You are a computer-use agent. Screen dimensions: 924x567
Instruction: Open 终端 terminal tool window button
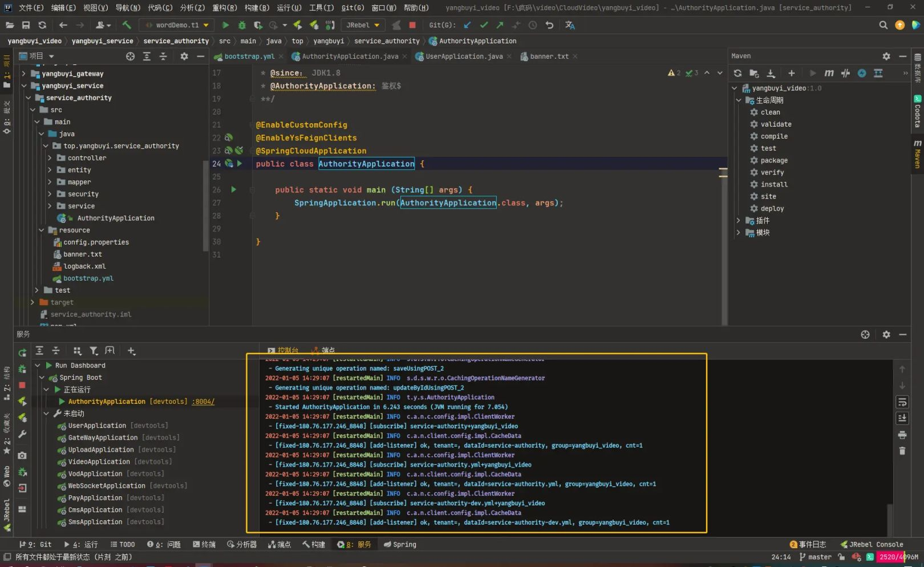coord(204,545)
